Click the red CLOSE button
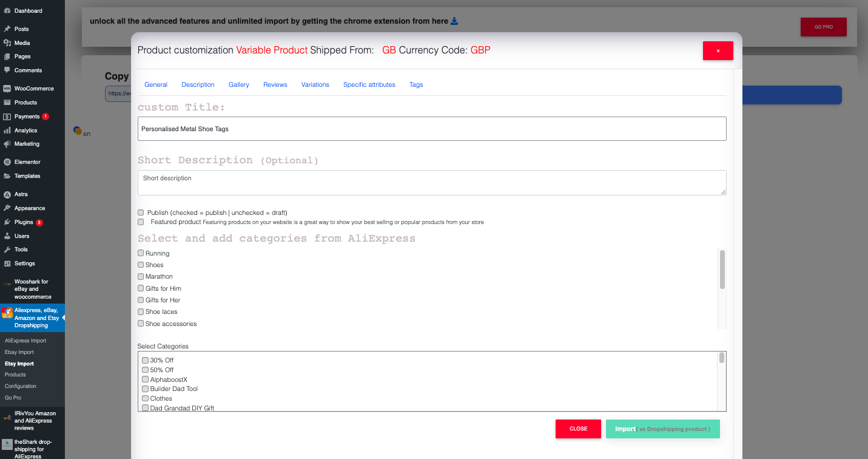The height and width of the screenshot is (459, 868). point(578,429)
